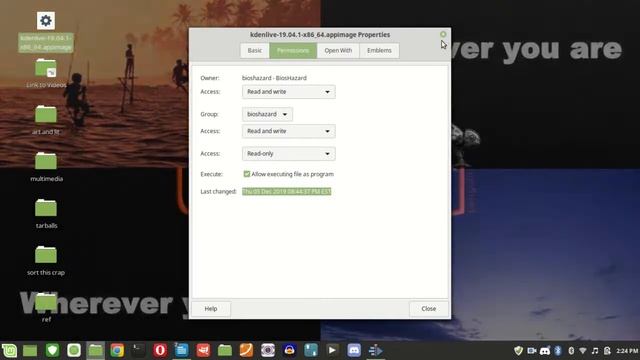Open the orange planet app in panel
This screenshot has height=360, width=640.
point(246,350)
